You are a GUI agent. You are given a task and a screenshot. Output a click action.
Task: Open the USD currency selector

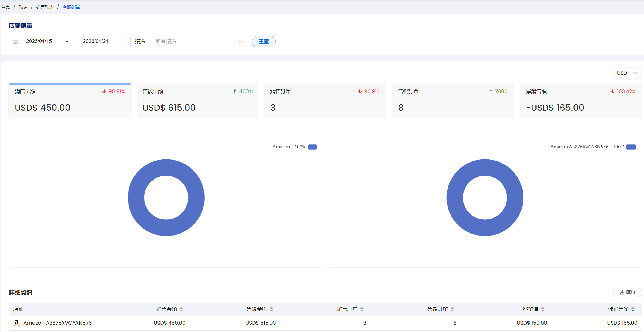(x=627, y=73)
